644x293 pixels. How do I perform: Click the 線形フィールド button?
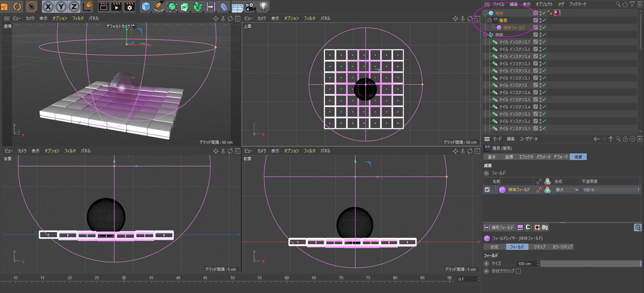(499, 227)
